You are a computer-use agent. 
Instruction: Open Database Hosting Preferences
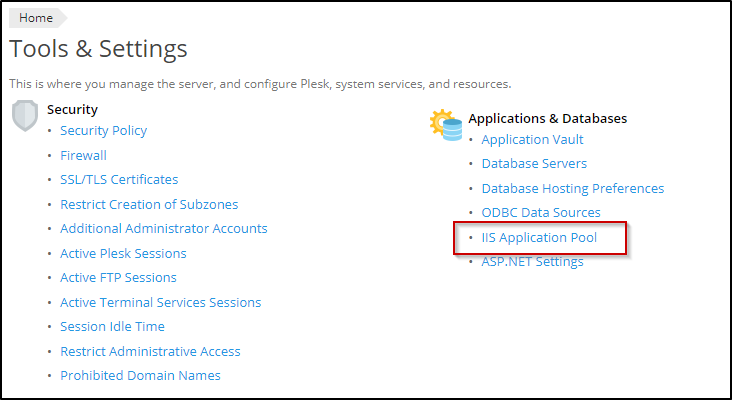click(x=572, y=188)
